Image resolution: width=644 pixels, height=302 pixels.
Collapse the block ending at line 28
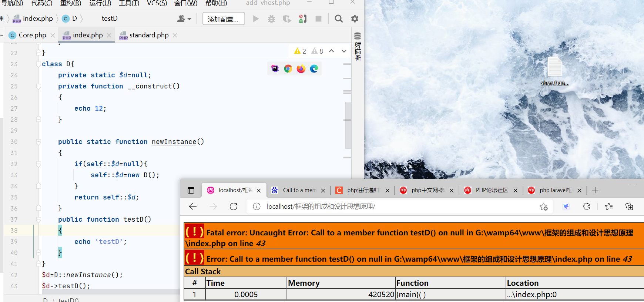click(x=38, y=119)
